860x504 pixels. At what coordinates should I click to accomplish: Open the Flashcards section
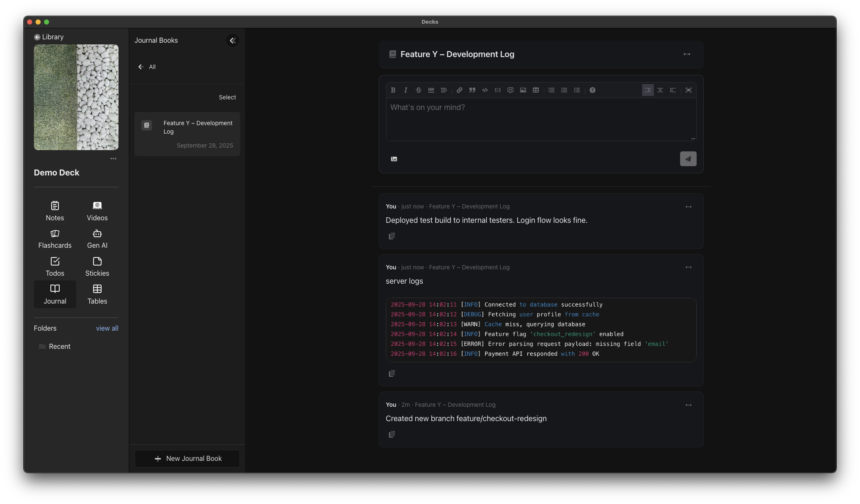(x=55, y=239)
